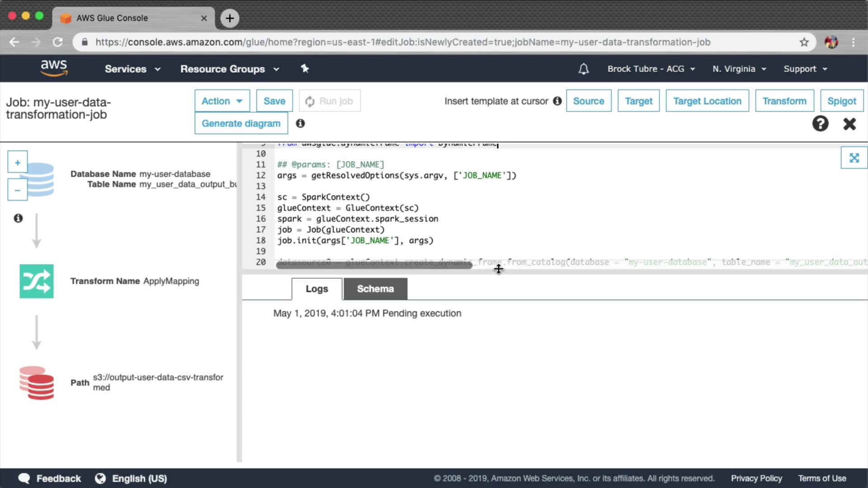868x488 pixels.
Task: Close the job editor with X
Action: pyautogui.click(x=849, y=124)
